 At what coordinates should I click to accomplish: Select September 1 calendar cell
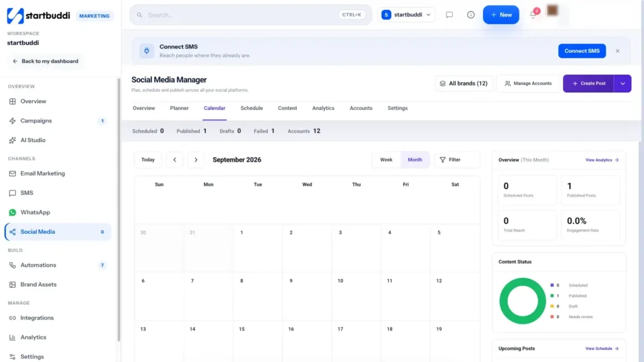click(x=258, y=248)
